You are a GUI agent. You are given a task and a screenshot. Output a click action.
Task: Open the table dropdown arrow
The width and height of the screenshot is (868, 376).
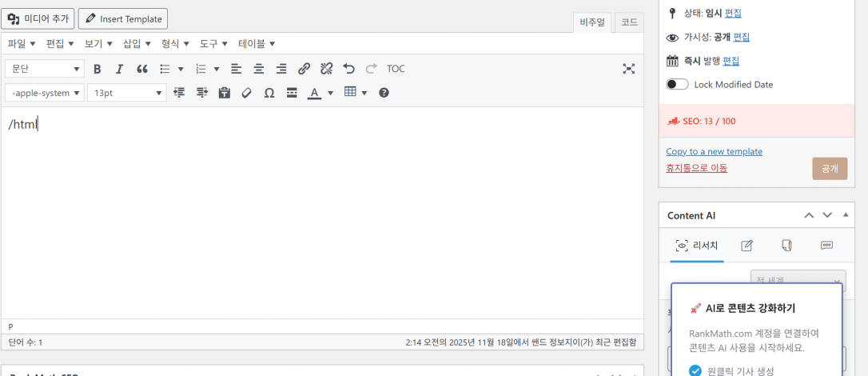point(364,93)
